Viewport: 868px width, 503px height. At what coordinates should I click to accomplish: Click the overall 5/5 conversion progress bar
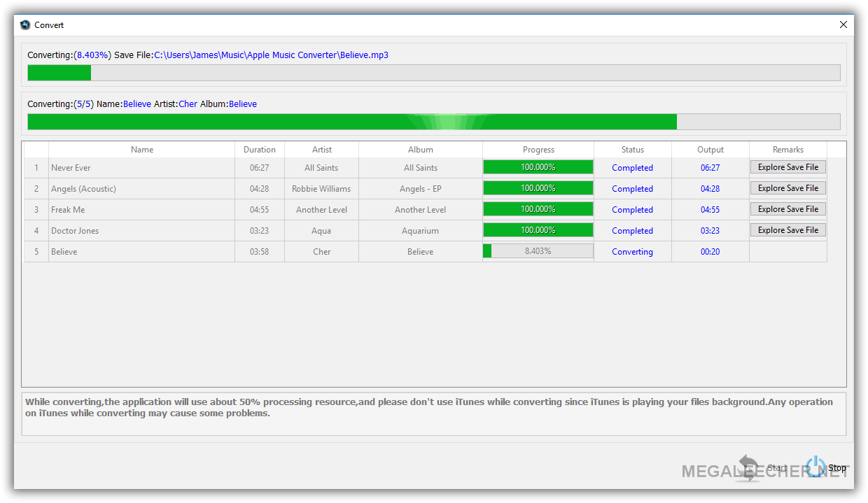(434, 122)
